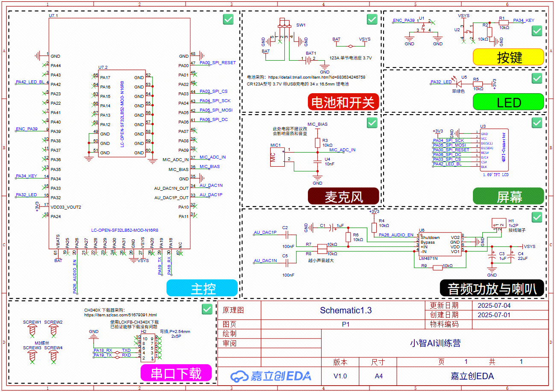The width and height of the screenshot is (555, 392).
Task: Select the inner U7.2 module symbol
Action: click(121, 114)
